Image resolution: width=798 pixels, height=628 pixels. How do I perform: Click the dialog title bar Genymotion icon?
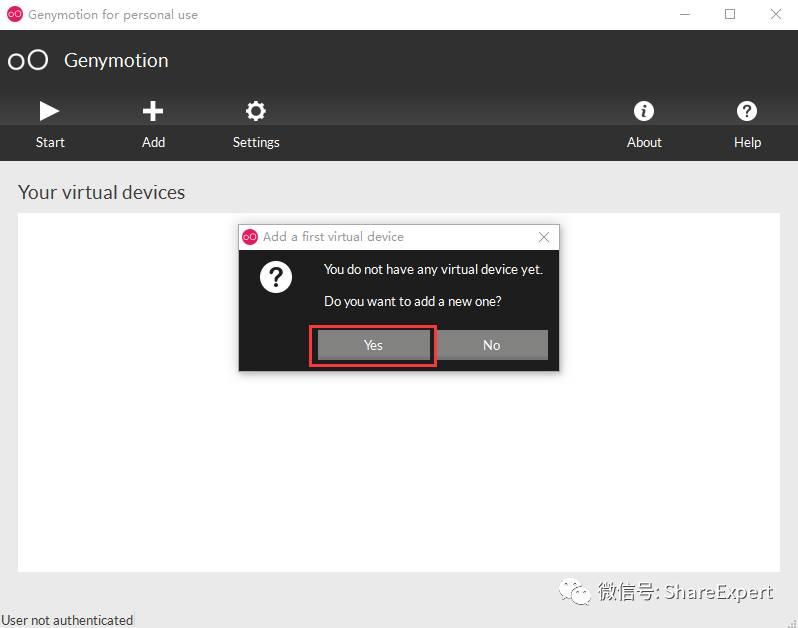coord(250,237)
